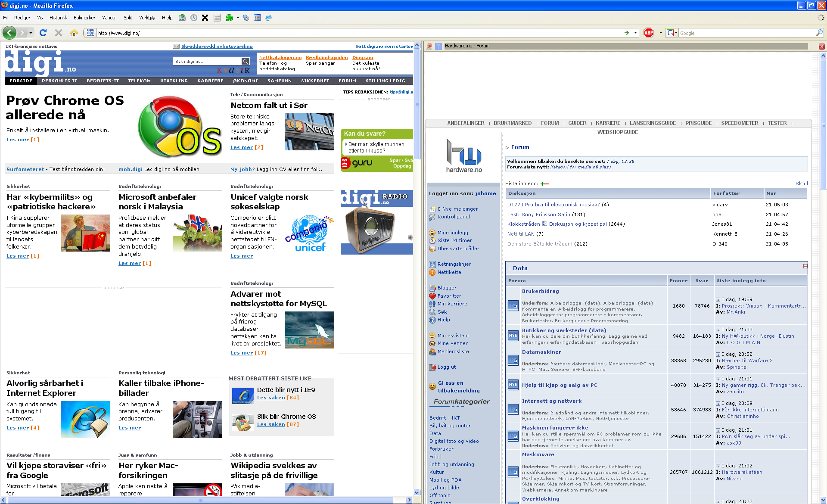
Task: Click the Hjelp question mark icon
Action: 432,320
